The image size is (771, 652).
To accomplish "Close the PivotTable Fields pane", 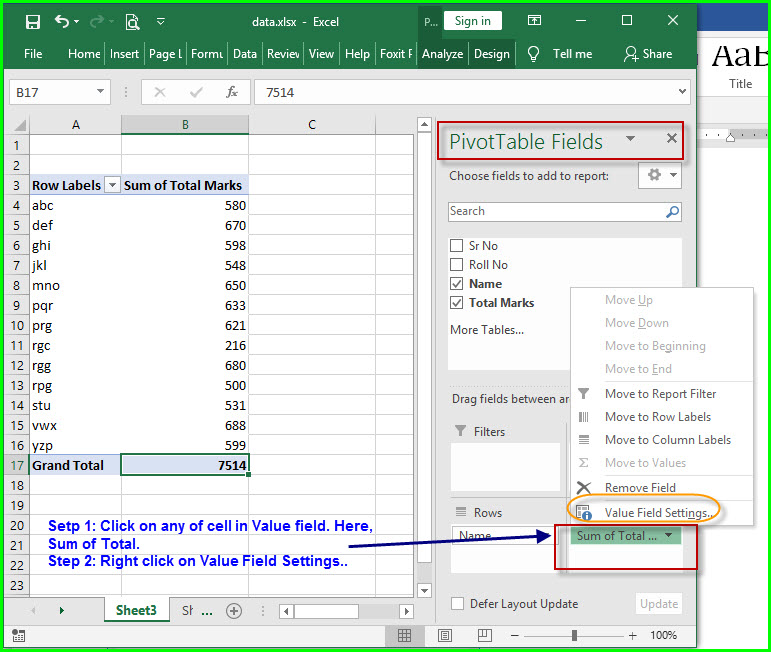I will [671, 138].
